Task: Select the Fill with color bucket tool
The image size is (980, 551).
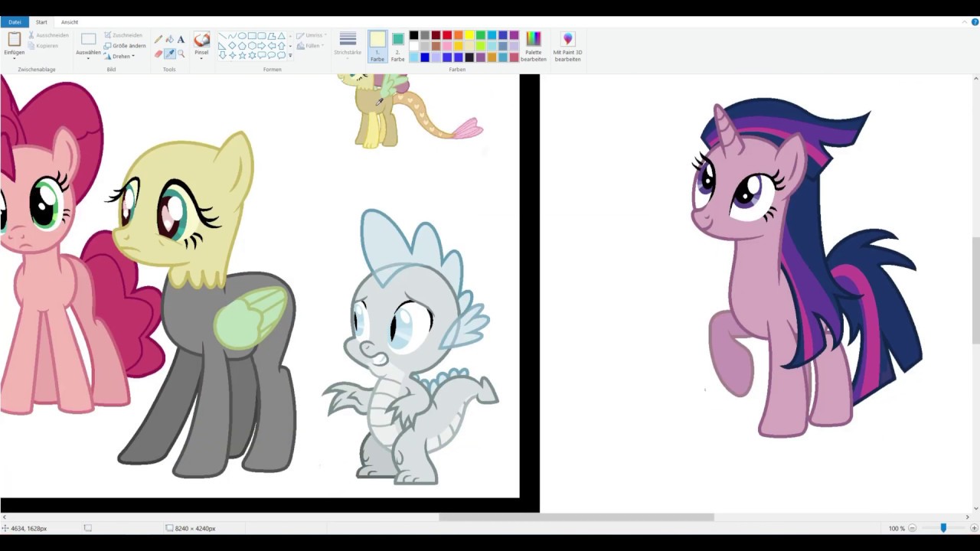Action: (x=170, y=39)
